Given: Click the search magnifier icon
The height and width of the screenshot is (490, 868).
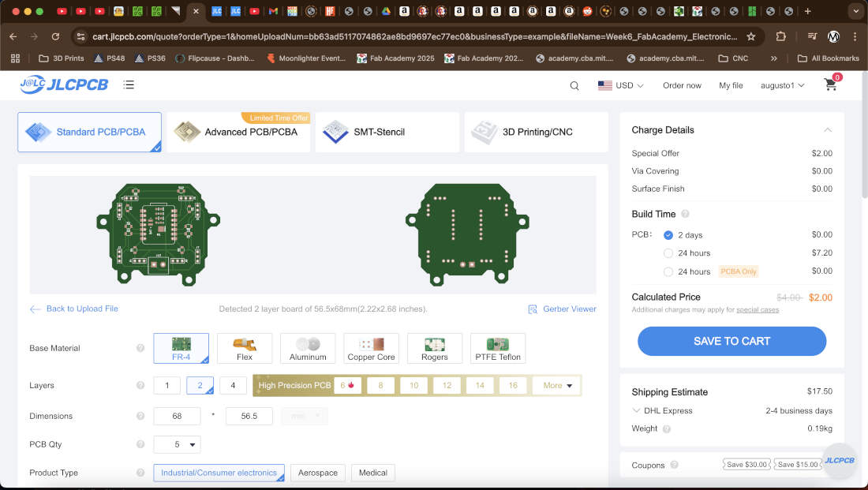Looking at the screenshot, I should click(574, 86).
